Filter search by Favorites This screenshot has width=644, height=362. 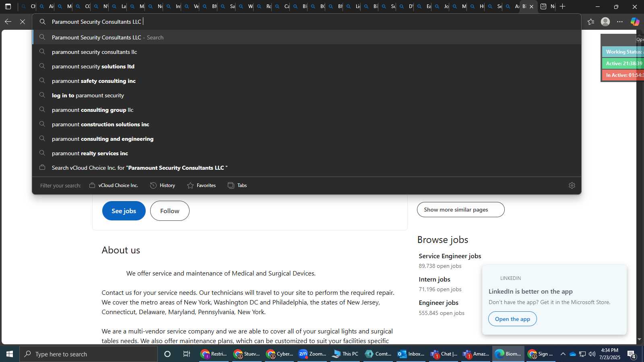tap(202, 185)
